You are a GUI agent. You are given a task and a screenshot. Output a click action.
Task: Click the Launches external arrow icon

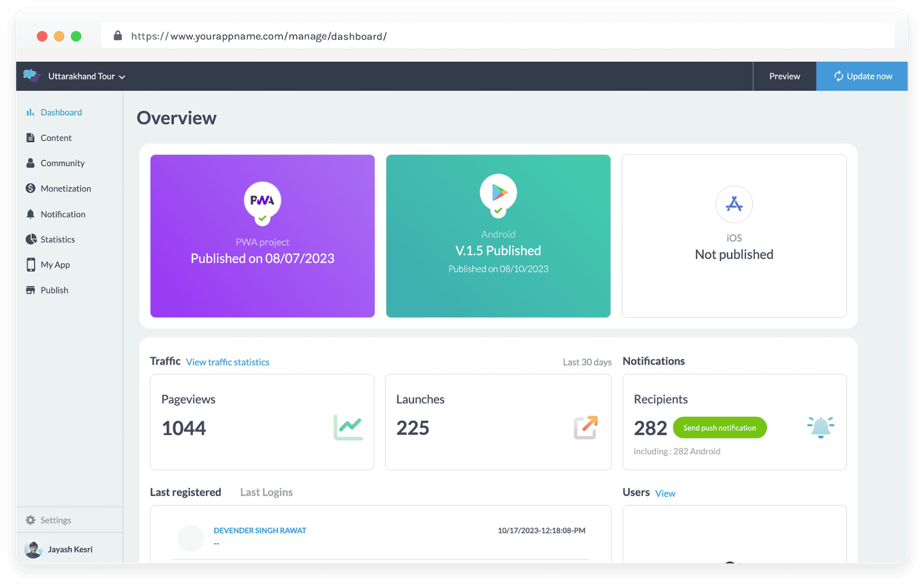click(586, 428)
